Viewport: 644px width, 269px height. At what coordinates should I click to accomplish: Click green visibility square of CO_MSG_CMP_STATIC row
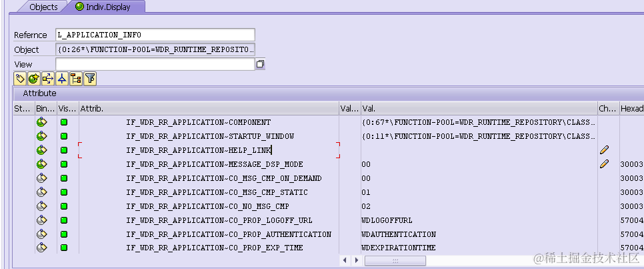(x=63, y=192)
